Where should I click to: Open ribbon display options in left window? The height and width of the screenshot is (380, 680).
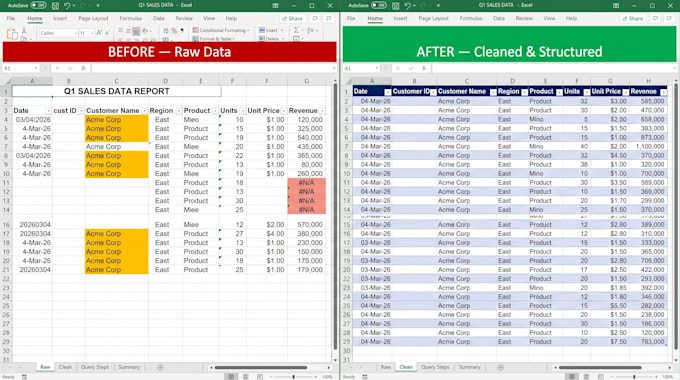pyautogui.click(x=275, y=6)
